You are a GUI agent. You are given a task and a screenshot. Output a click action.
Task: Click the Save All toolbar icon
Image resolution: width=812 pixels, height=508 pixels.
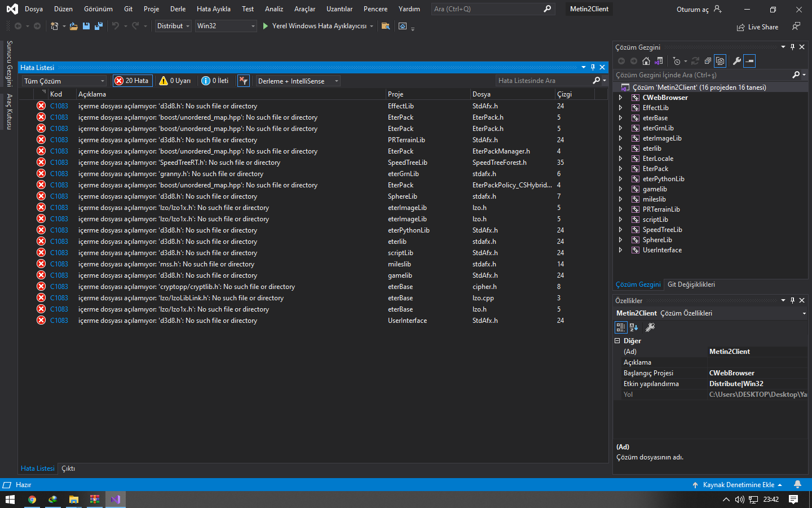99,26
